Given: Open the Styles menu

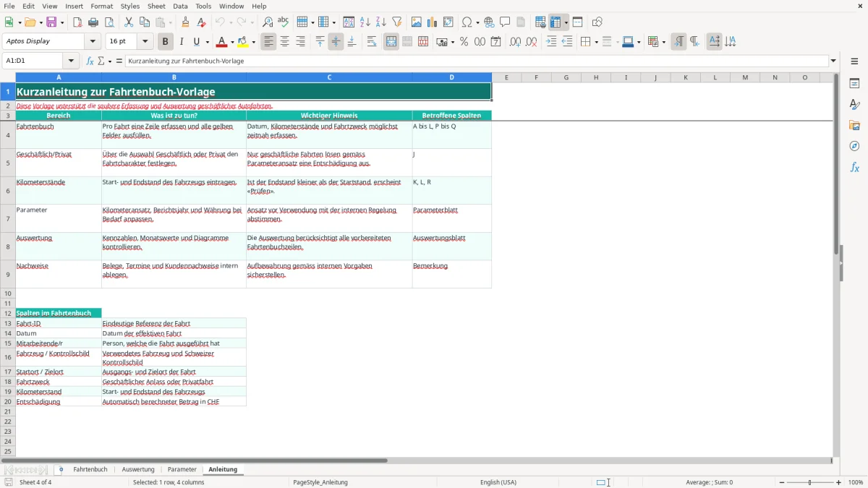Looking at the screenshot, I should coord(130,6).
